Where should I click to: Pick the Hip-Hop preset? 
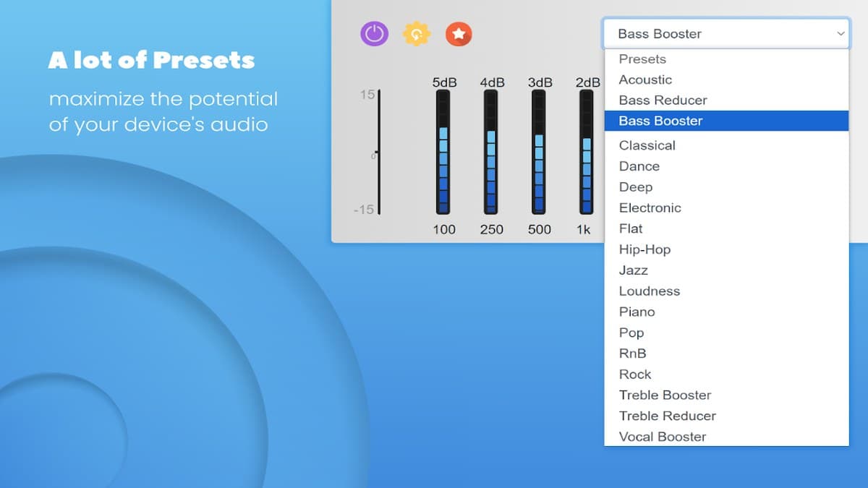[x=726, y=249]
